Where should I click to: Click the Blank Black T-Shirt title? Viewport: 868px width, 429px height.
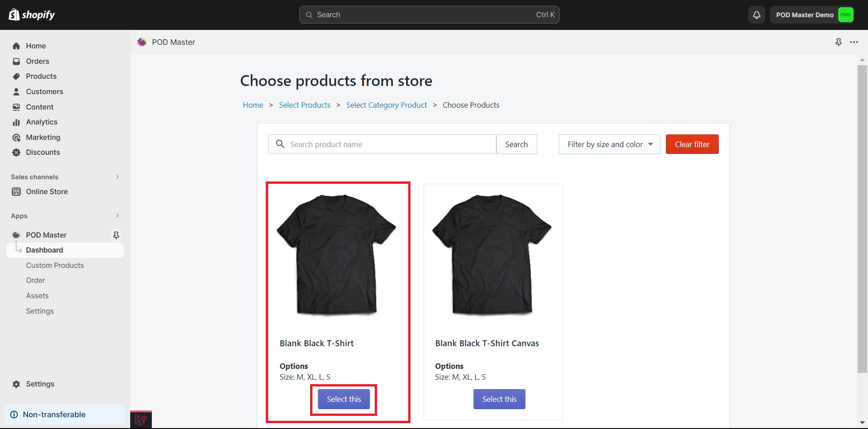click(x=316, y=343)
